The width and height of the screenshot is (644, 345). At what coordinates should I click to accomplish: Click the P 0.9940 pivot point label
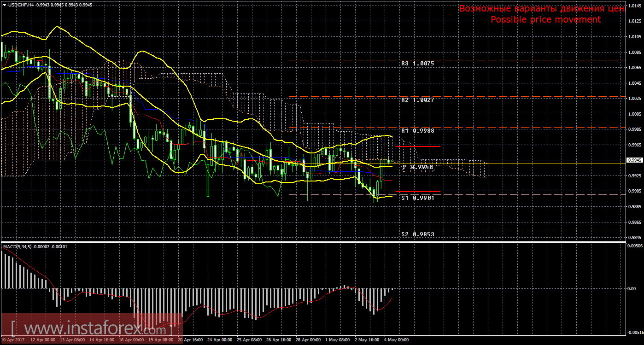(418, 167)
